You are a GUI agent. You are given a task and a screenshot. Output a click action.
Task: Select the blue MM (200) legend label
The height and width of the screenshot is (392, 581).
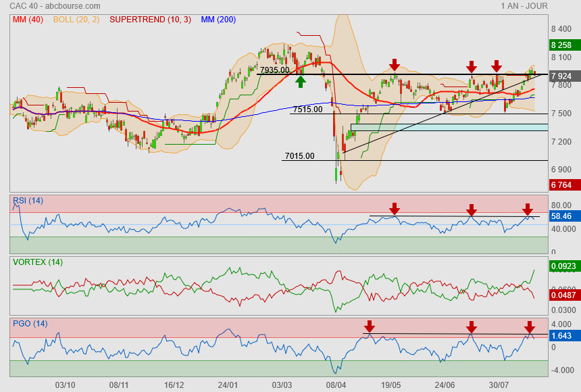click(218, 20)
